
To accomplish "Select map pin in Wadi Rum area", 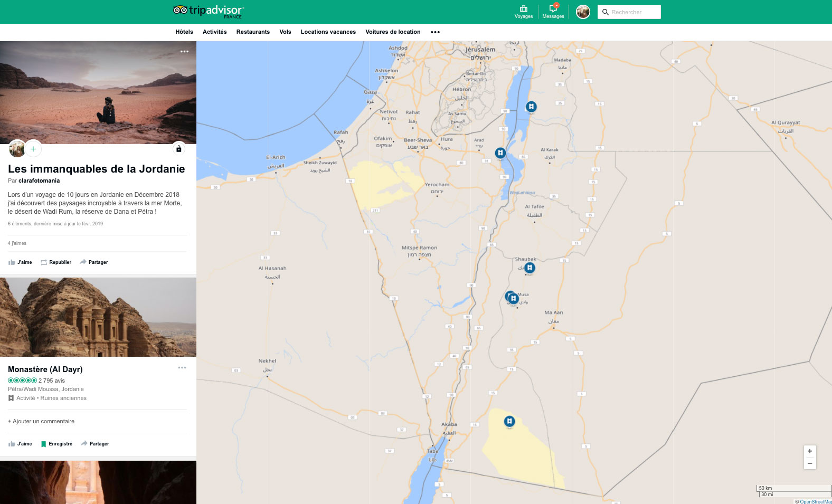I will pos(509,421).
